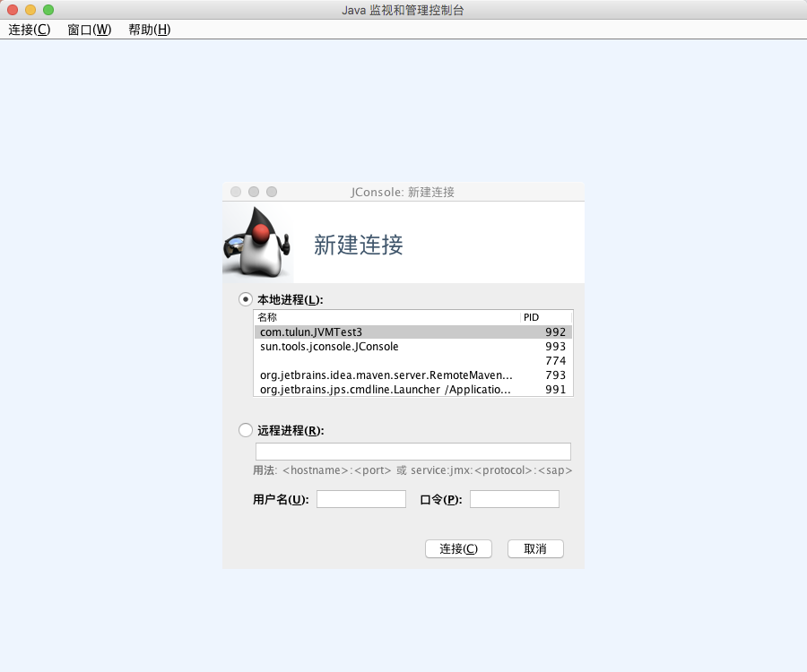Open the 窗口(W) menu
Viewport: 807px width, 672px height.
[x=90, y=30]
